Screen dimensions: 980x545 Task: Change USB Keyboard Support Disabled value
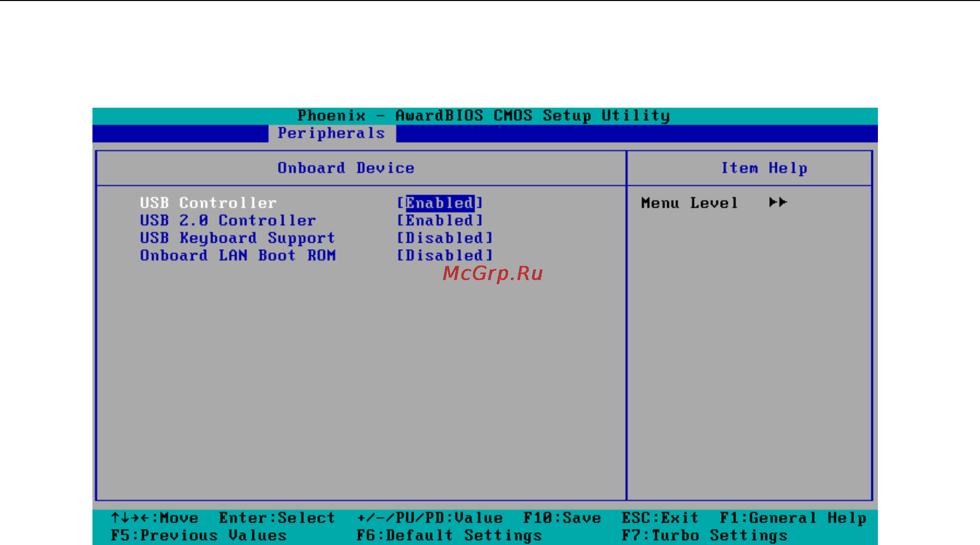click(x=445, y=238)
